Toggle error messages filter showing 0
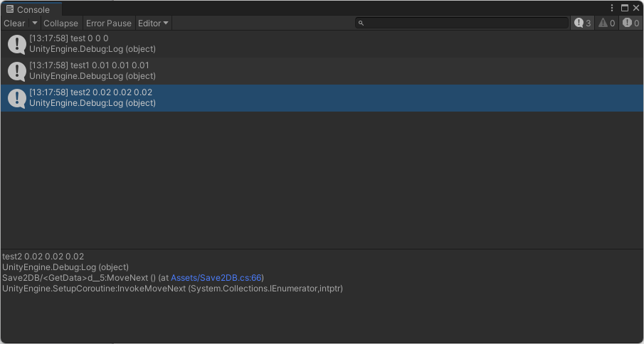644x344 pixels. (x=631, y=23)
